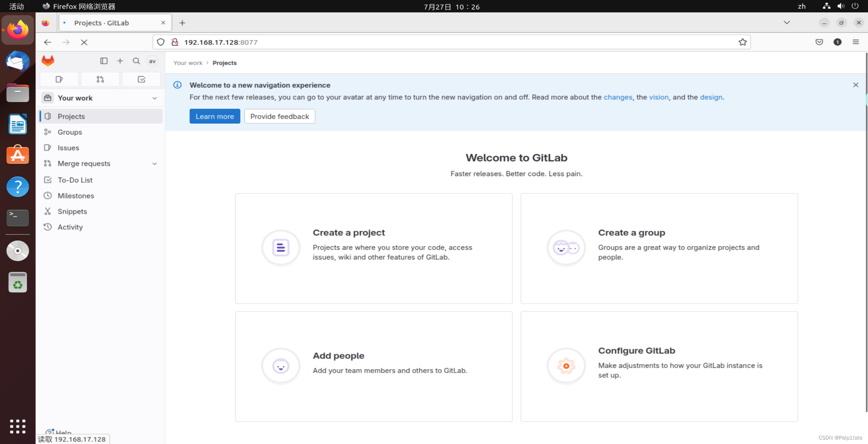Click the Learn more button

coord(215,116)
